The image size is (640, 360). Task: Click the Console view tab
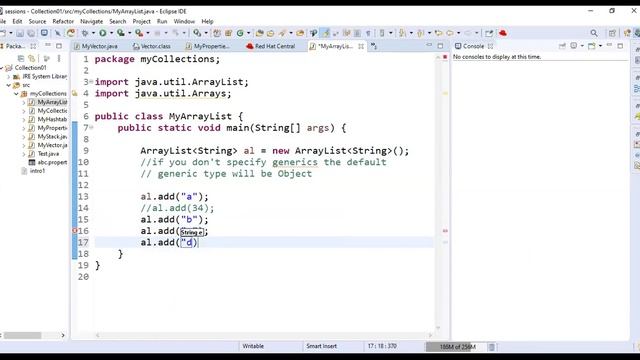tap(473, 46)
